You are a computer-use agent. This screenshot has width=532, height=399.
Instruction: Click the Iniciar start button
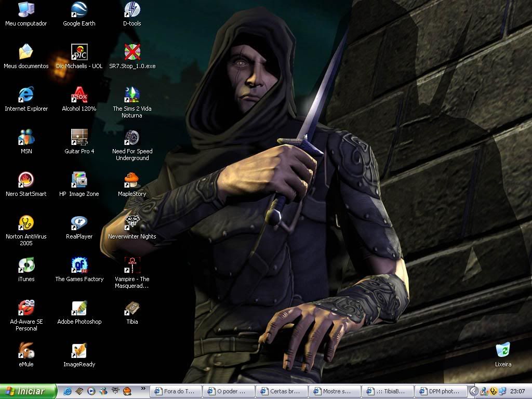point(28,391)
